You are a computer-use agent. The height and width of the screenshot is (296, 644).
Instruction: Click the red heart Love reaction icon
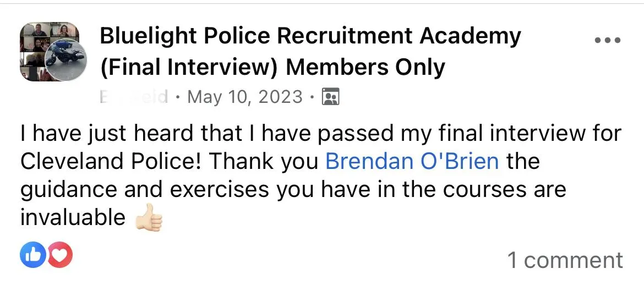[x=61, y=255]
